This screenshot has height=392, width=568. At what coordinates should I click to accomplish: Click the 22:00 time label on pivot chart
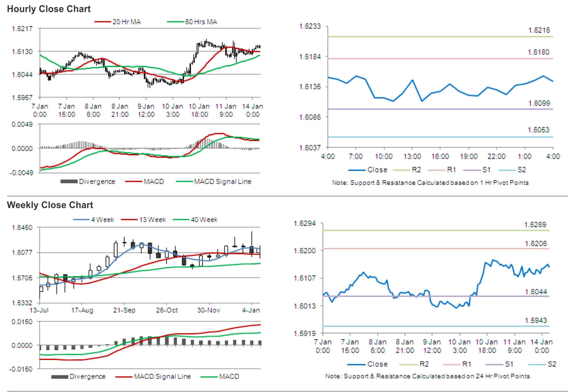(x=497, y=156)
